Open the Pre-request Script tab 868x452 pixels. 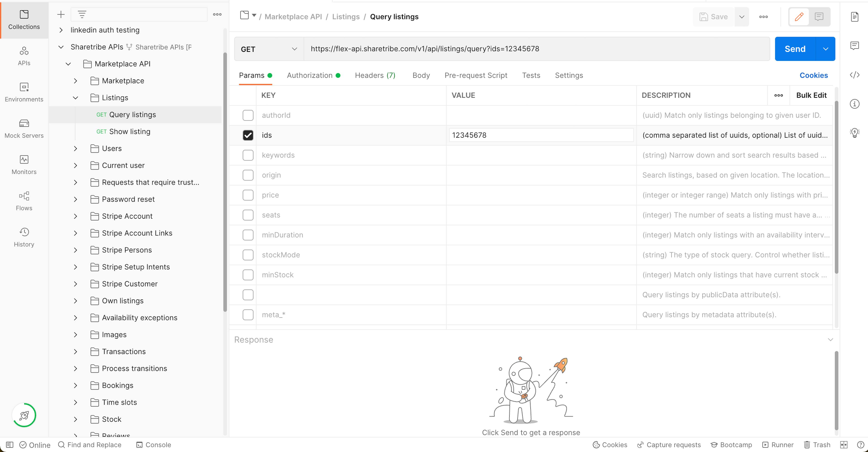click(x=476, y=75)
